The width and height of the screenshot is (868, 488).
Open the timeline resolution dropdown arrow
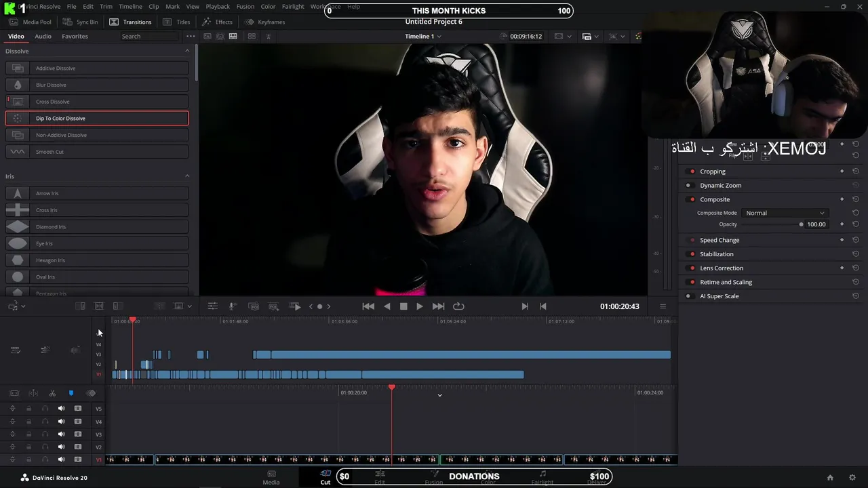tap(597, 37)
